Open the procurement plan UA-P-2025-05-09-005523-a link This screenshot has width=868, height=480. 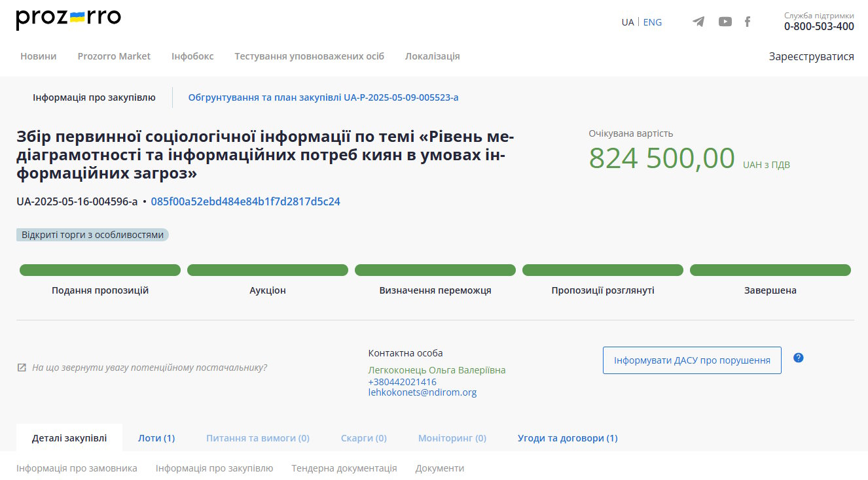coord(323,97)
